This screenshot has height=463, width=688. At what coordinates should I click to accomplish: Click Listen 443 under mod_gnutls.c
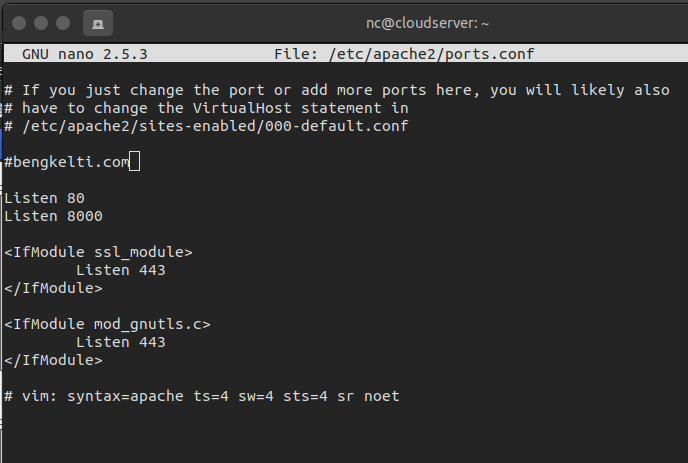tap(121, 342)
